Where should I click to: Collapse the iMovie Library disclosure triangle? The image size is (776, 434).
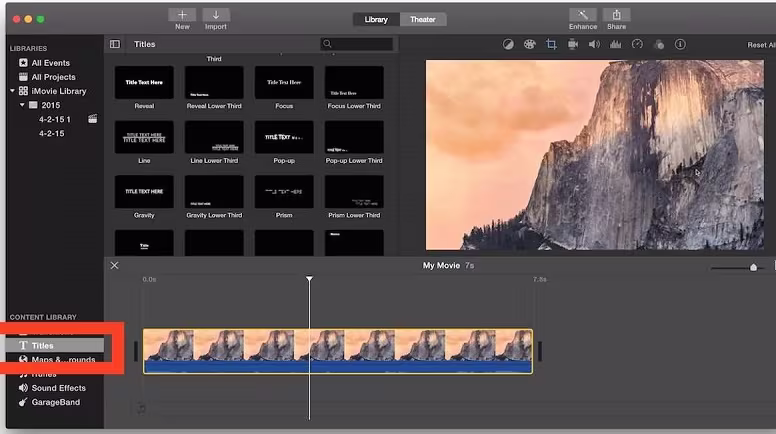click(x=12, y=91)
